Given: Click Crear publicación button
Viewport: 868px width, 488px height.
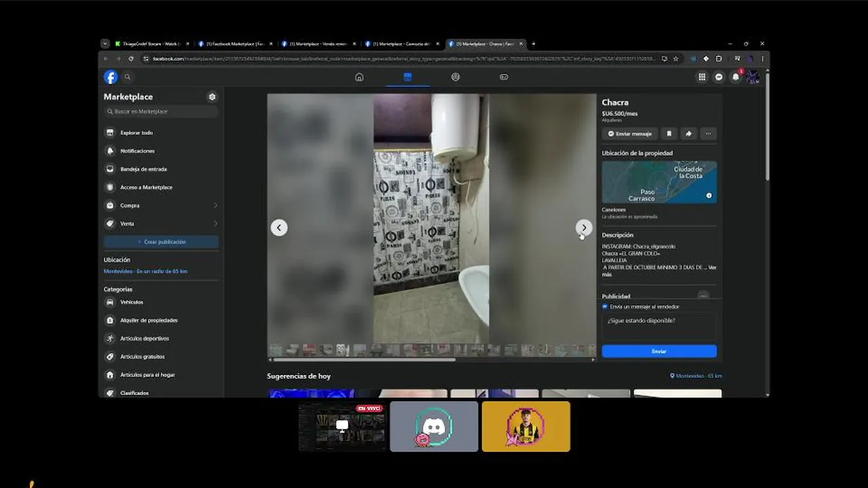Looking at the screenshot, I should pos(161,242).
